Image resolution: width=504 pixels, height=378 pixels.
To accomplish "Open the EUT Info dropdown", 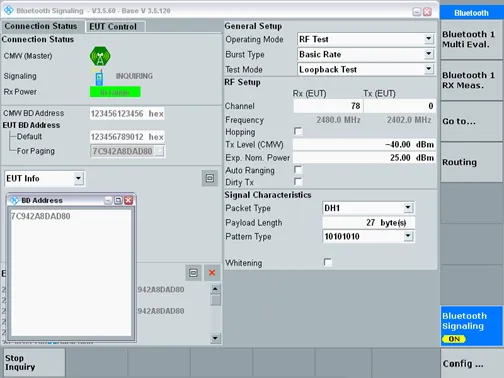I will (x=78, y=178).
